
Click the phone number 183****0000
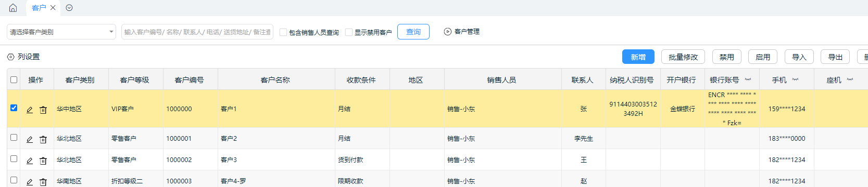(787, 139)
